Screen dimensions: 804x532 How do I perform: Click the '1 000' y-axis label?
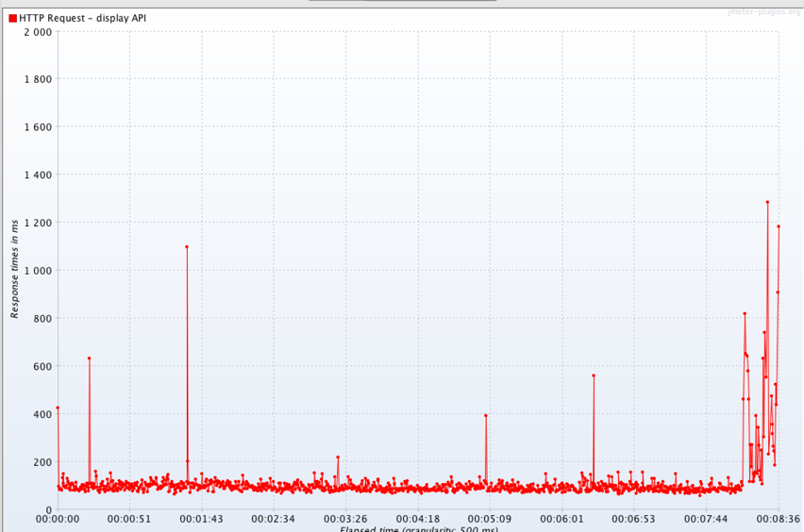tap(38, 271)
